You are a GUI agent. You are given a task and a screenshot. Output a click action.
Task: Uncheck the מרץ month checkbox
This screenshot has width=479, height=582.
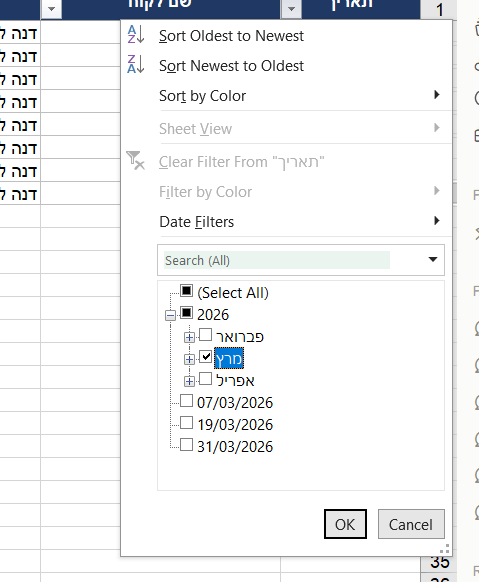205,356
